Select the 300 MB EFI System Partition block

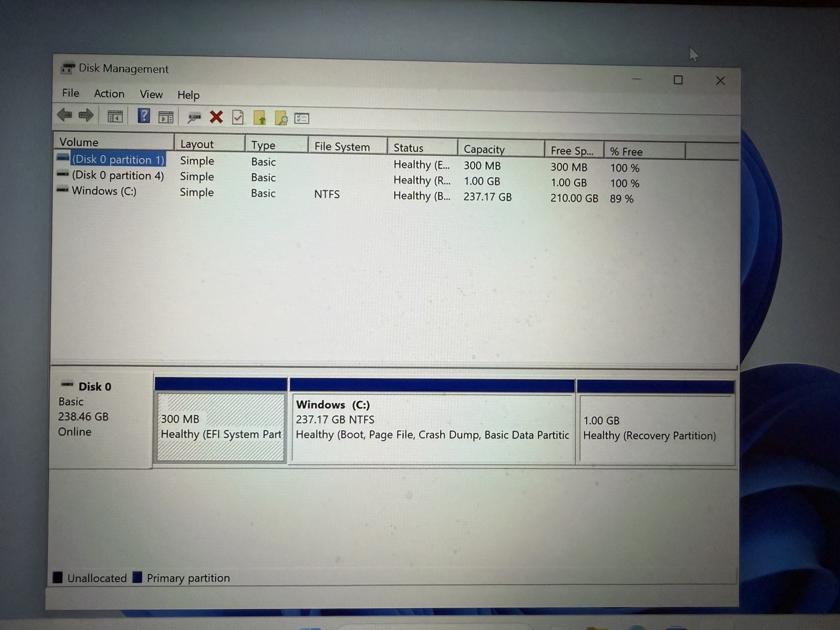pyautogui.click(x=221, y=421)
